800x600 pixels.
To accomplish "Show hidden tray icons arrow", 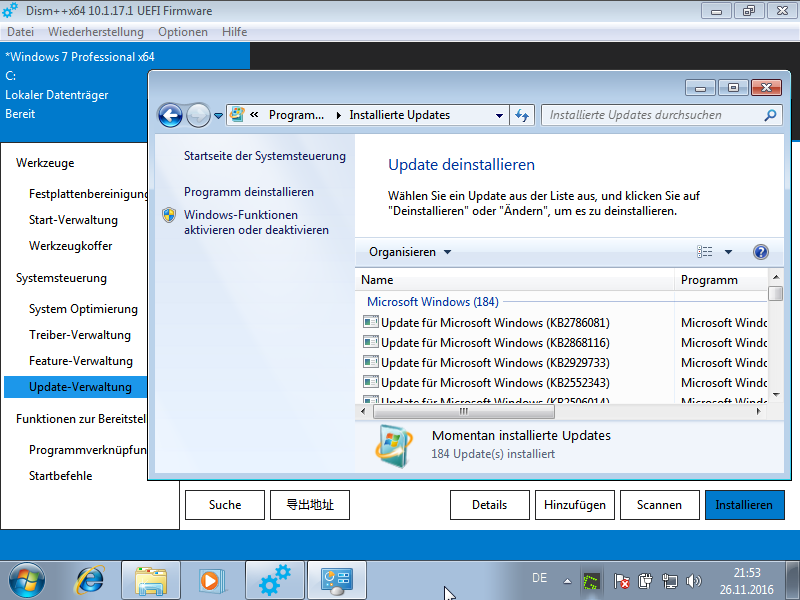I will 567,581.
